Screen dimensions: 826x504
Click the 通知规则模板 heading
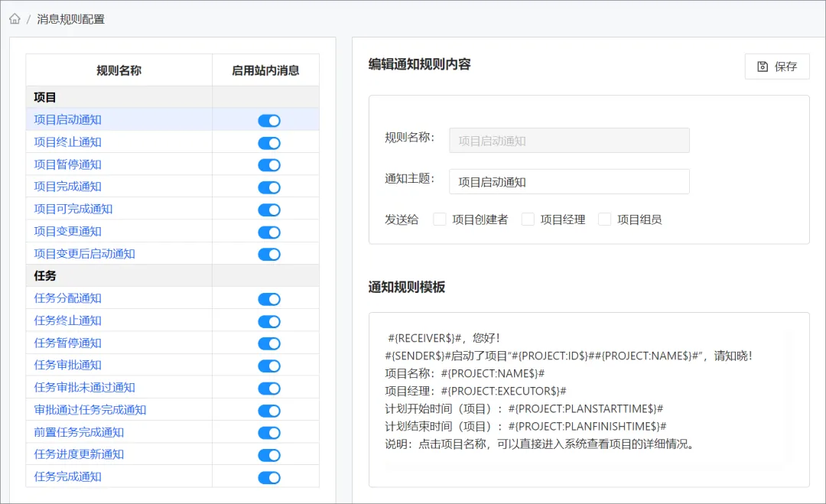(x=407, y=287)
